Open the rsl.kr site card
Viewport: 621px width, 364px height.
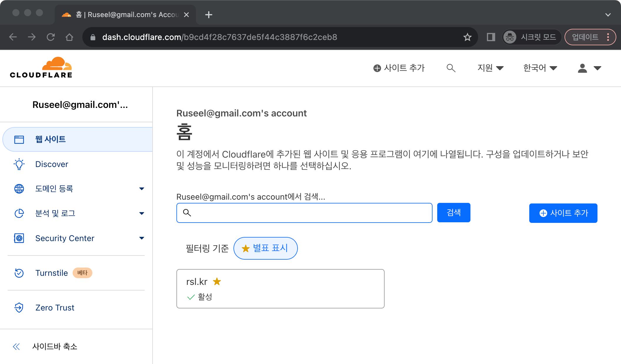(281, 289)
